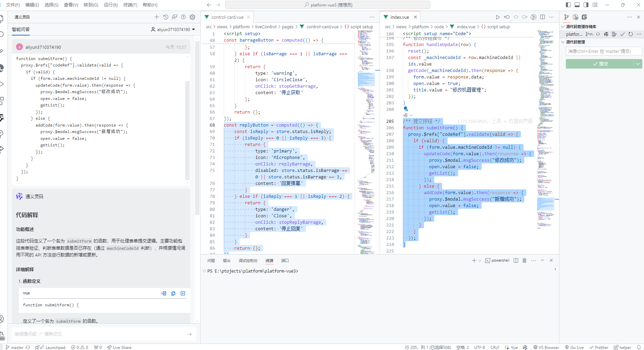644x350 pixels.
Task: Open file changes git icon in editor toolbar
Action: tap(533, 17)
